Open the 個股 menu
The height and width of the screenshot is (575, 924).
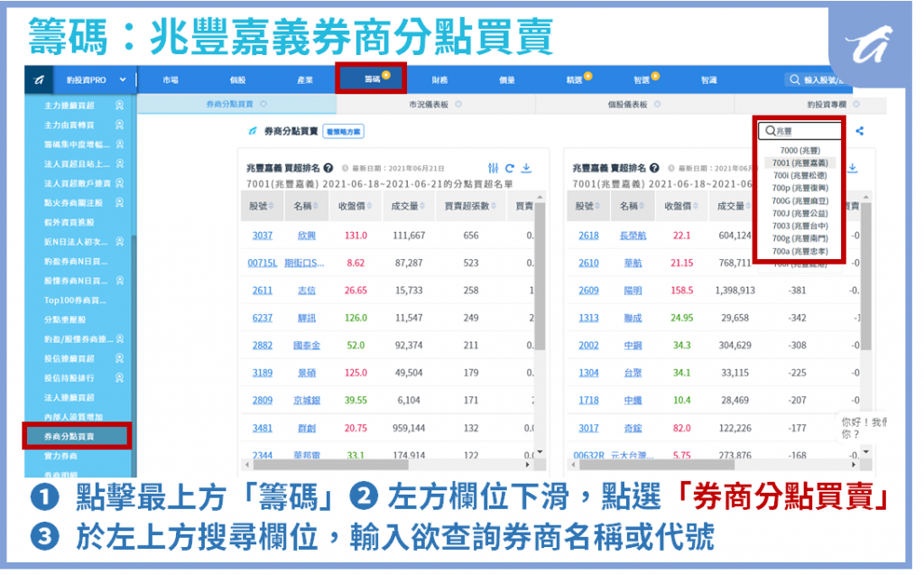[237, 79]
